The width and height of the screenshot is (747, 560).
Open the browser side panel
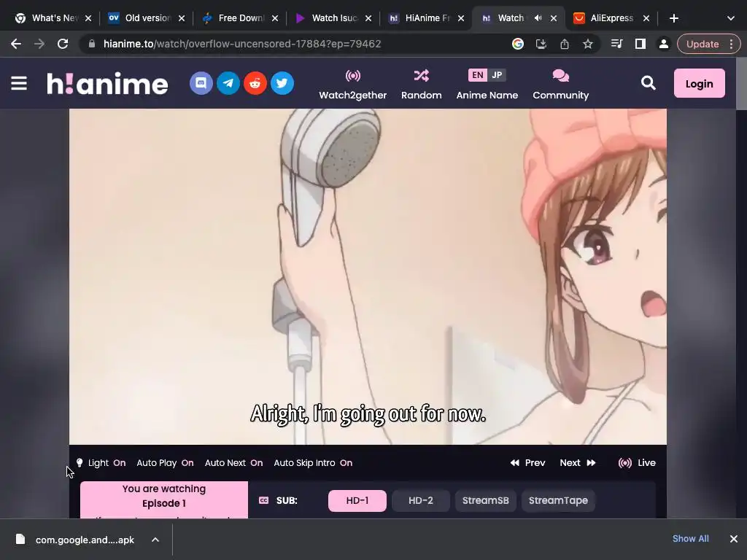(x=640, y=44)
